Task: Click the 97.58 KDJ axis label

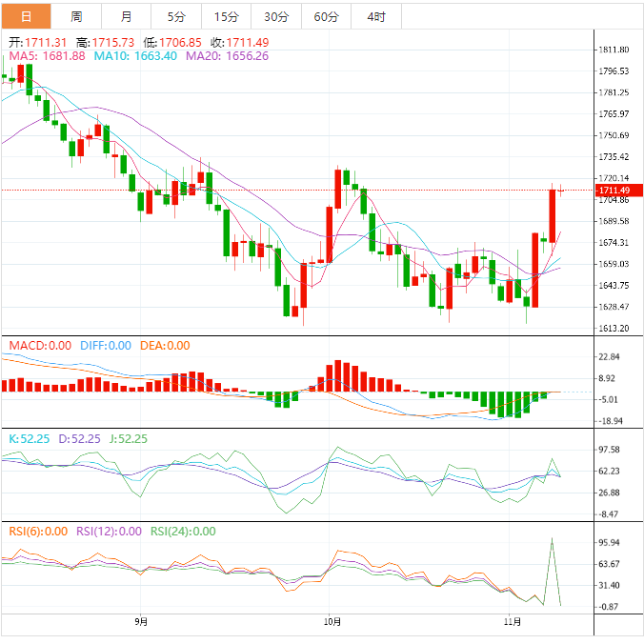Action: click(x=609, y=450)
